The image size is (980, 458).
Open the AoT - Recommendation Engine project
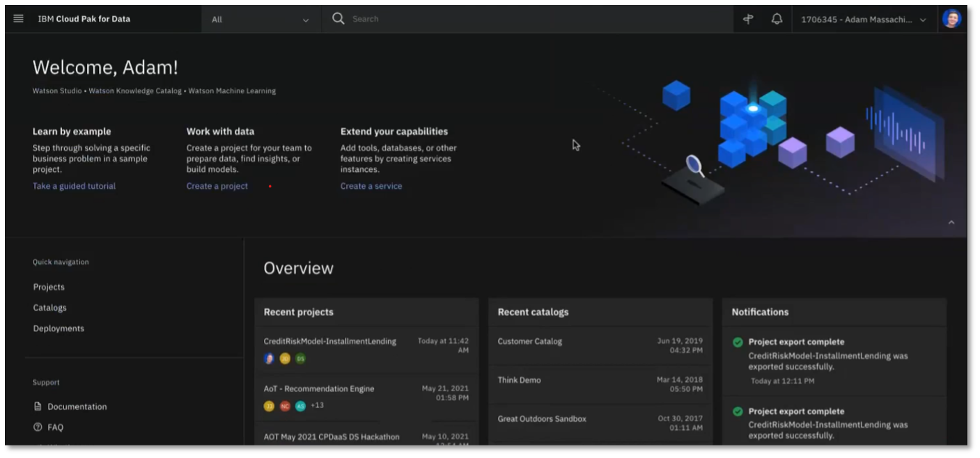pyautogui.click(x=319, y=388)
